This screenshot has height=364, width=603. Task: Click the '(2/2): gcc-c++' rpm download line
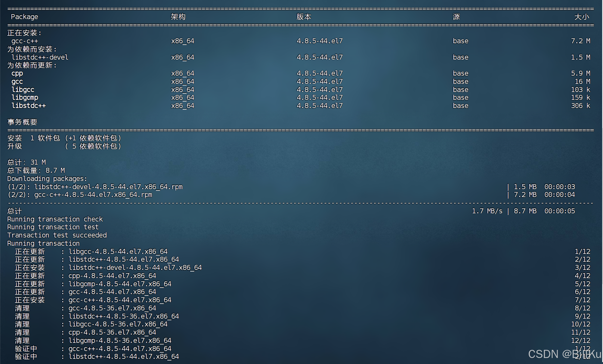click(80, 195)
